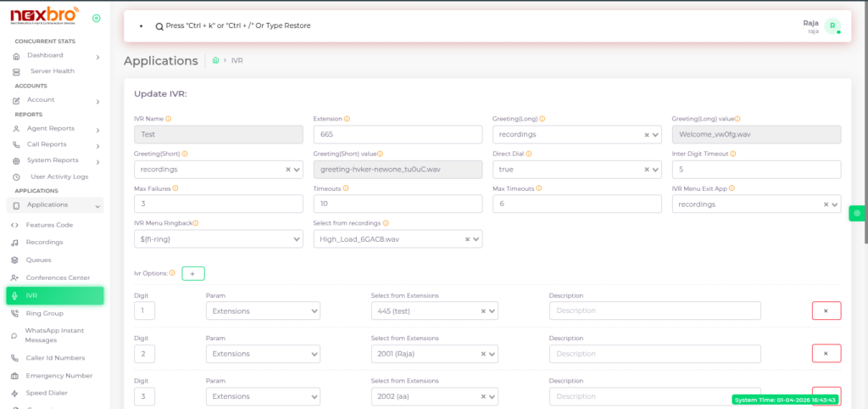Click the info icon beside IVR Name
The width and height of the screenshot is (868, 409).
click(168, 119)
